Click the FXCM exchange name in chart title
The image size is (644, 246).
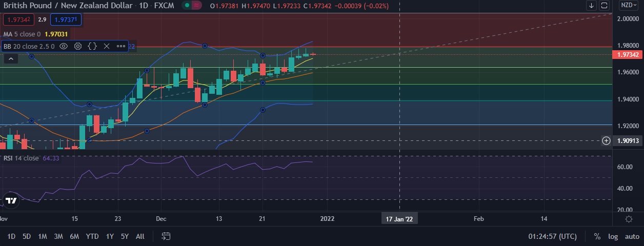(x=163, y=6)
